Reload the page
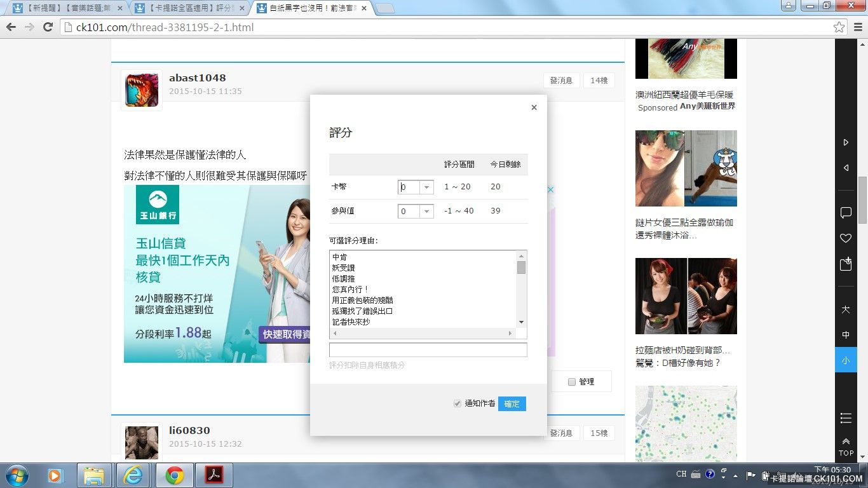The image size is (868, 488). tap(48, 27)
